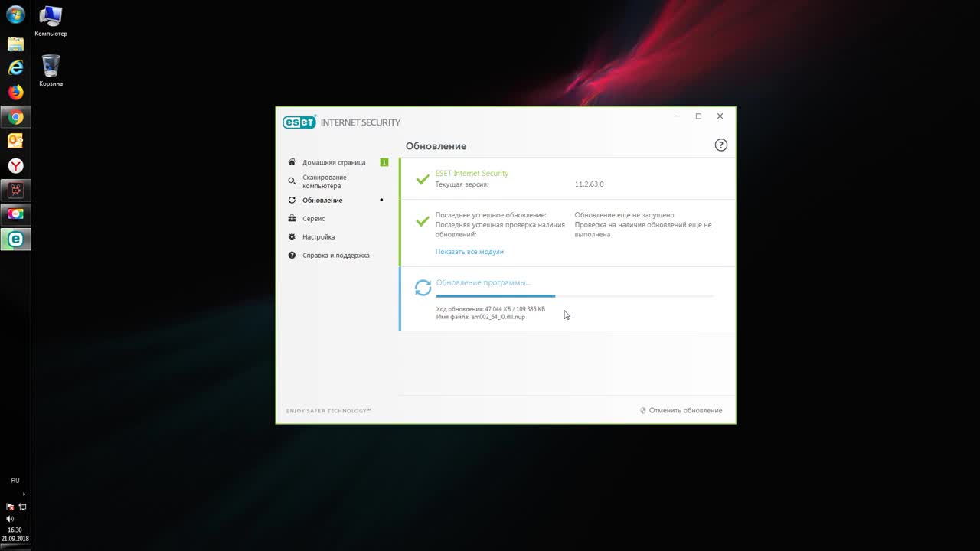The image size is (980, 551).
Task: Maximize the ESET window
Action: click(698, 116)
